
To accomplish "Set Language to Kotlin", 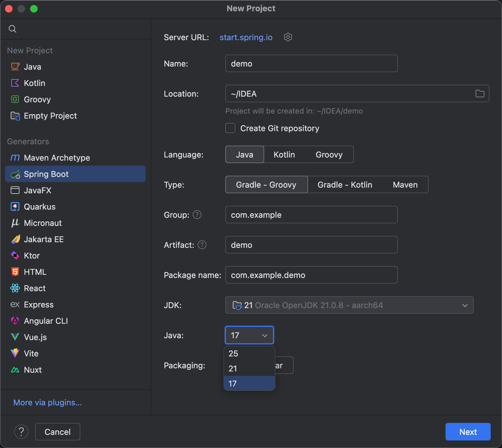I will tap(284, 154).
